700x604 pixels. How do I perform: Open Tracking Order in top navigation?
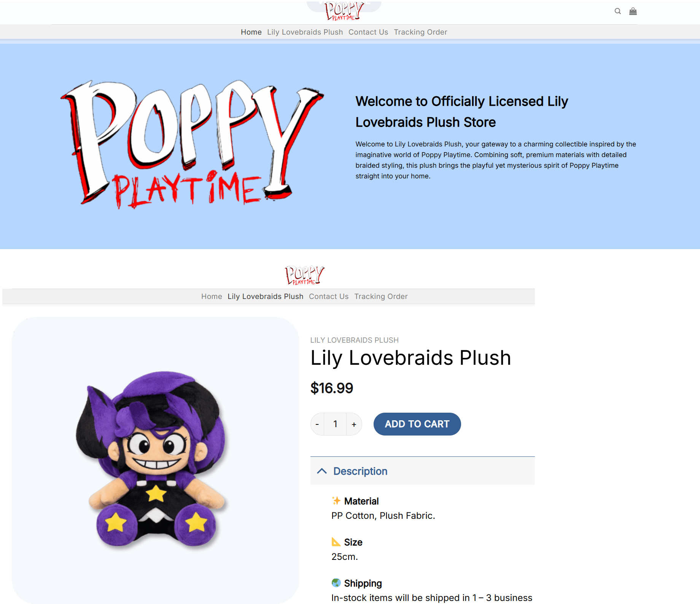420,32
